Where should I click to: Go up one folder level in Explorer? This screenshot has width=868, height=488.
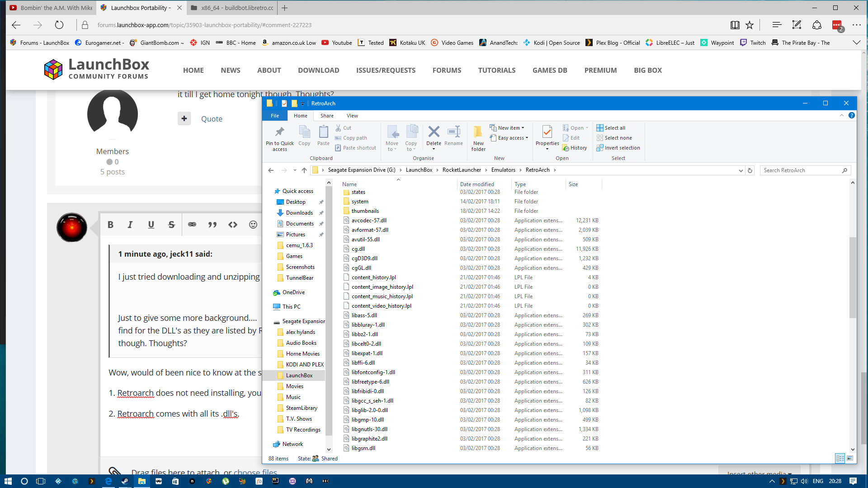(x=304, y=170)
